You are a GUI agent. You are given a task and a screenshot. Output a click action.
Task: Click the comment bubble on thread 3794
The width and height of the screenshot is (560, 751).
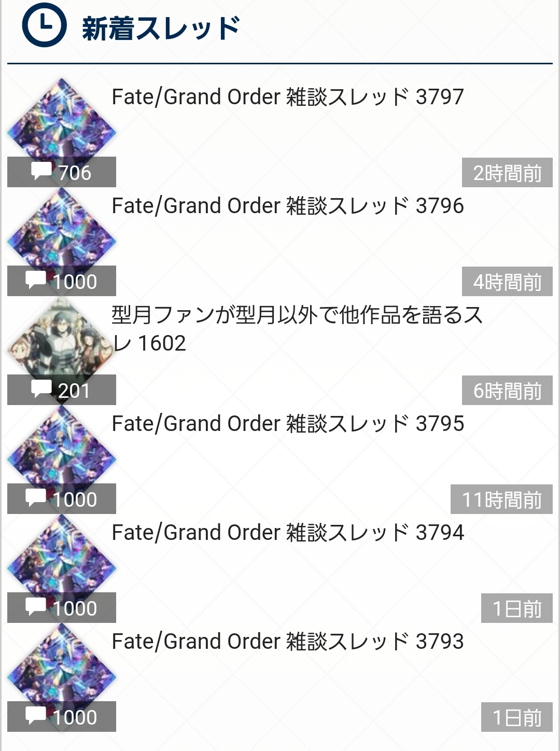tap(36, 607)
